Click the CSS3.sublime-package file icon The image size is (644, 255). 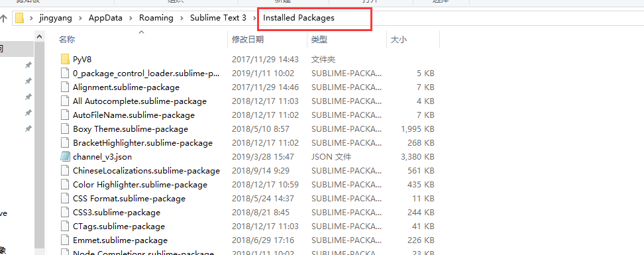tap(65, 213)
